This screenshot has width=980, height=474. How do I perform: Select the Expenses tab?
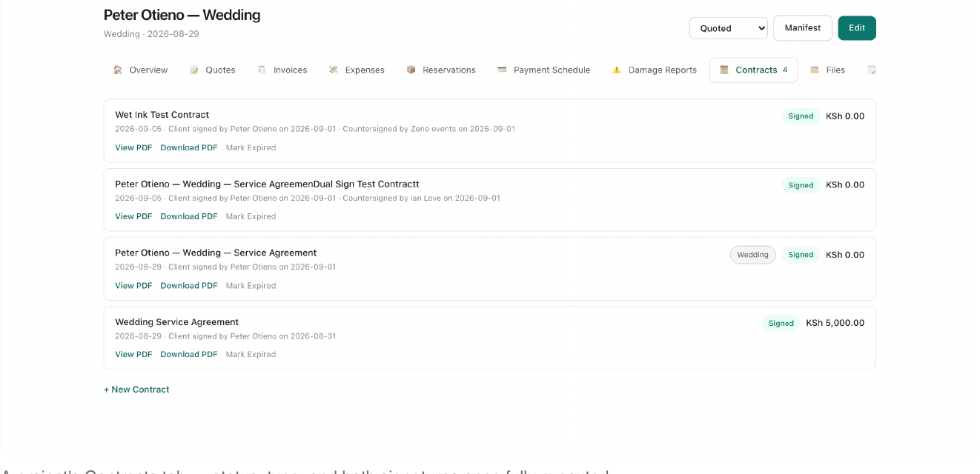click(357, 70)
